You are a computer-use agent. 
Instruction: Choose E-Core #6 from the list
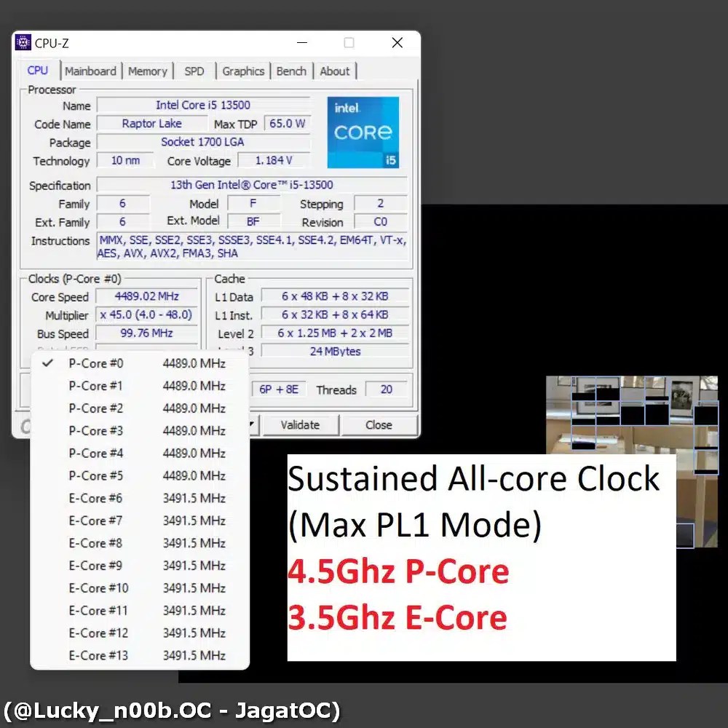tap(140, 498)
